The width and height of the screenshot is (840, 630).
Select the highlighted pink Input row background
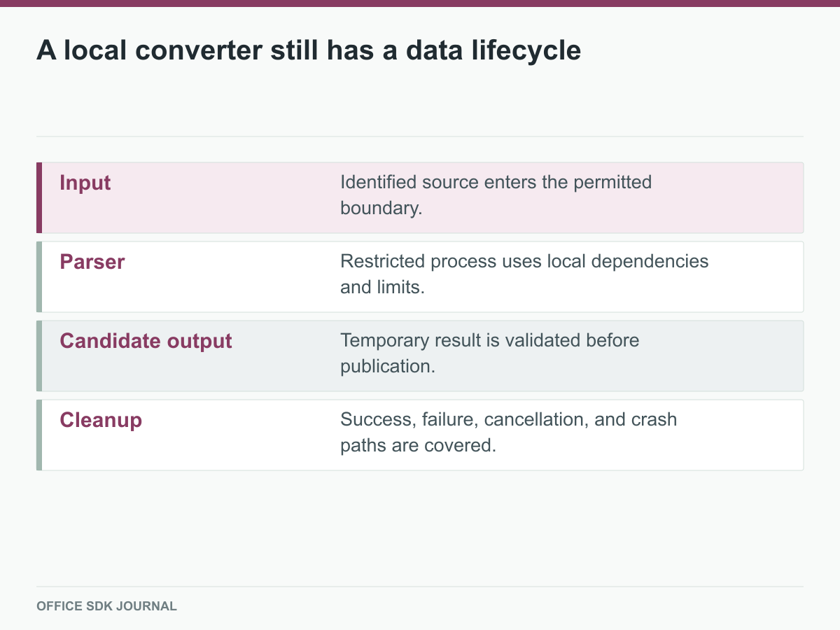click(x=420, y=197)
